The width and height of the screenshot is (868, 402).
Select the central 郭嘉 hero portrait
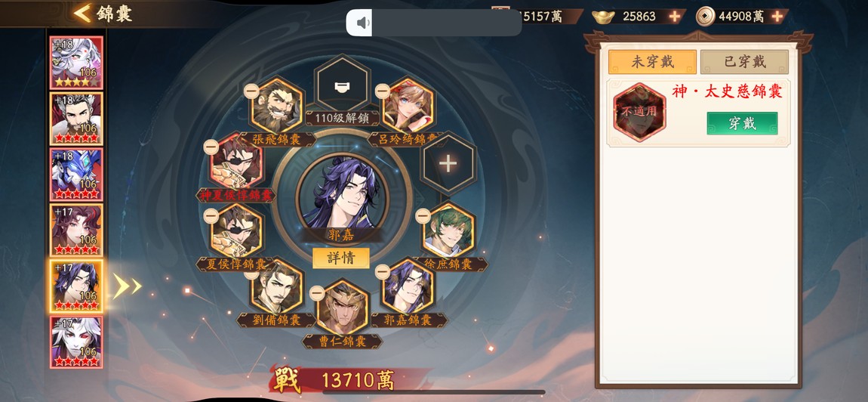pyautogui.click(x=342, y=192)
